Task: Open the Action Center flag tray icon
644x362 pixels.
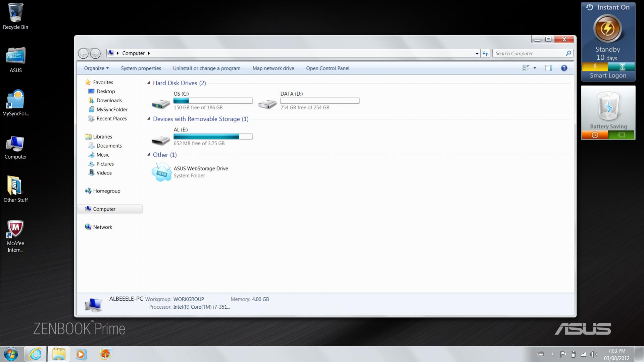Action: (563, 354)
